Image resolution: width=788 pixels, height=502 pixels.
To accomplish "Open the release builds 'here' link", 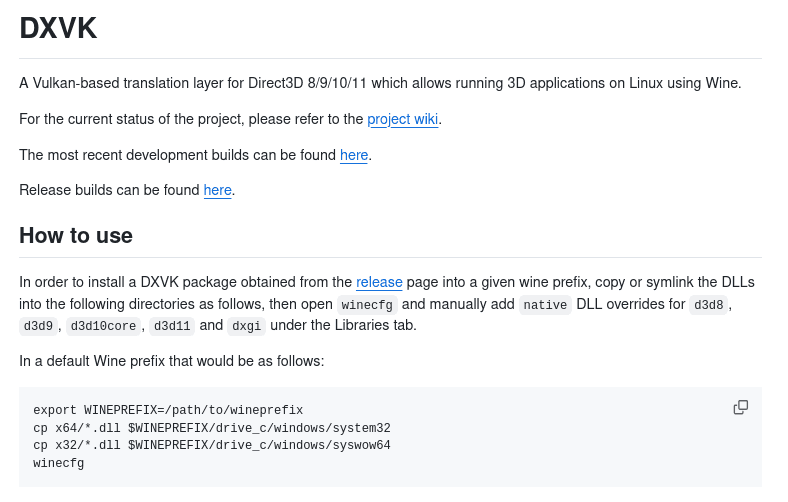I will pyautogui.click(x=217, y=190).
